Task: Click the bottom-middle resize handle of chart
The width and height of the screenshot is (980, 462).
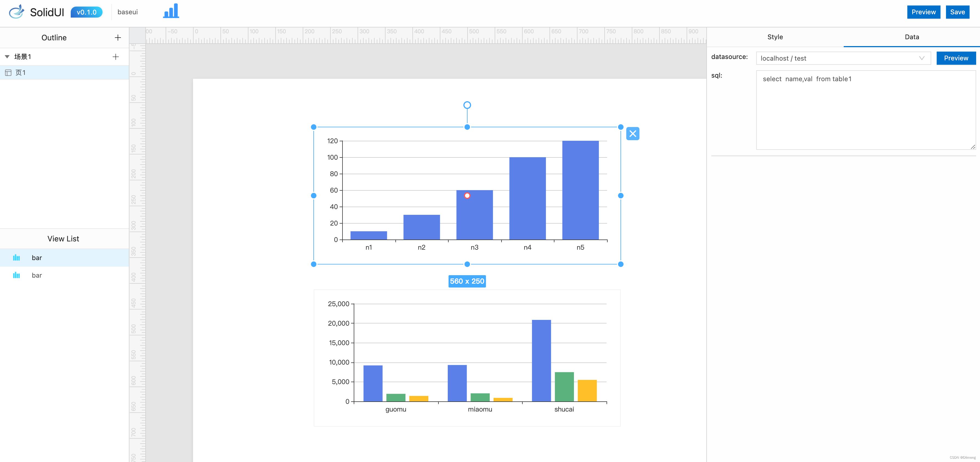Action: pyautogui.click(x=467, y=264)
